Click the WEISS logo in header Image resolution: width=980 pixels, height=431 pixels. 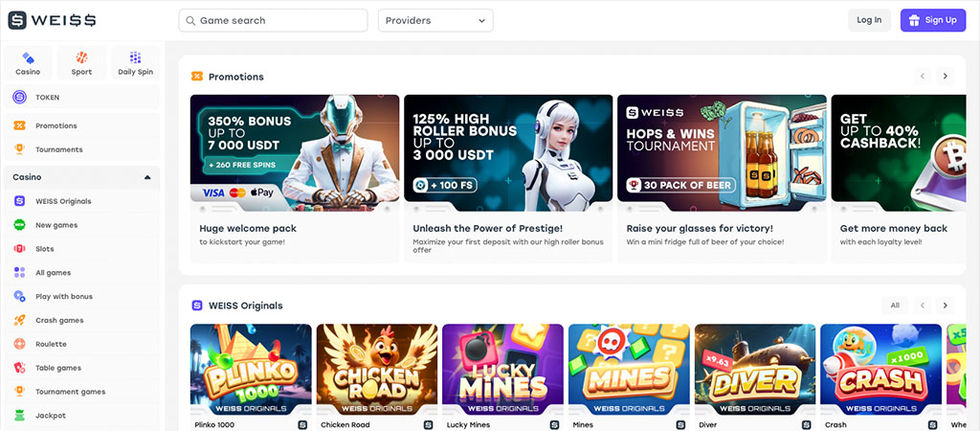point(52,20)
